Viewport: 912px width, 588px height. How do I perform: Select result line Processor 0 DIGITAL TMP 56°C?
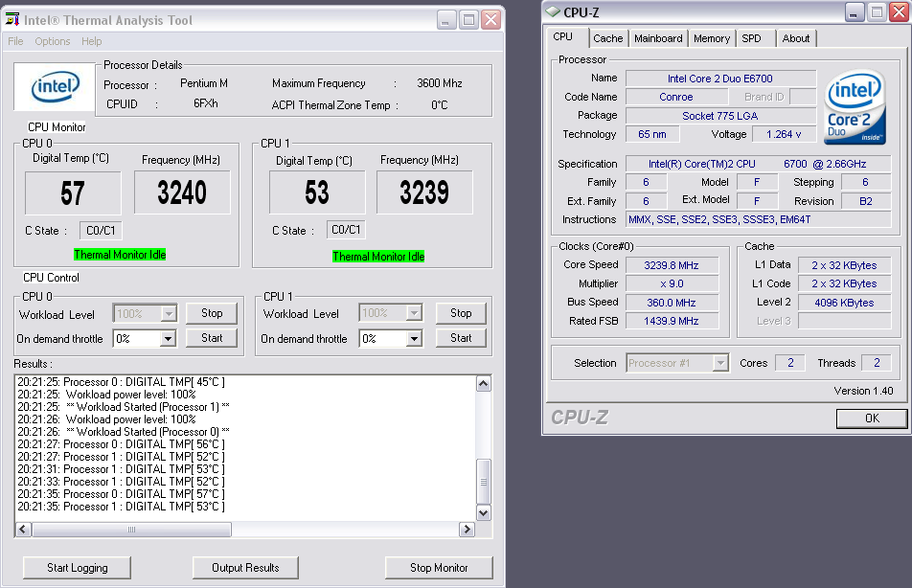pyautogui.click(x=121, y=444)
